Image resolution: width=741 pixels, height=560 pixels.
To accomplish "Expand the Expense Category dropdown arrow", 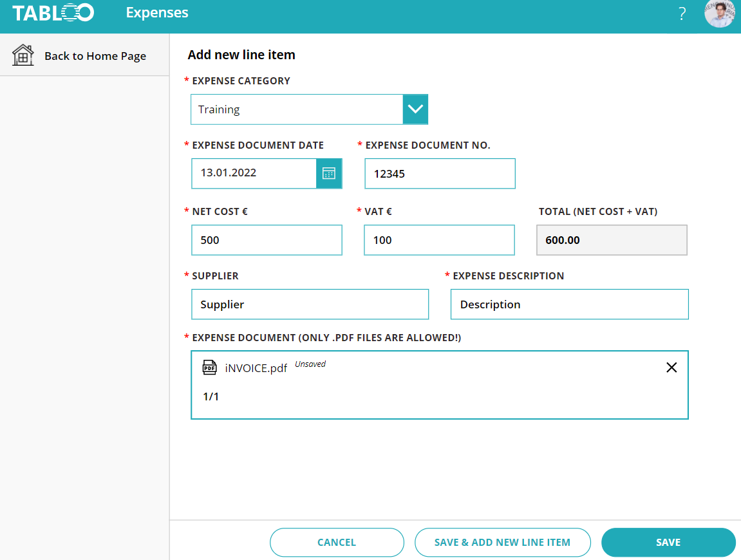I will click(415, 109).
